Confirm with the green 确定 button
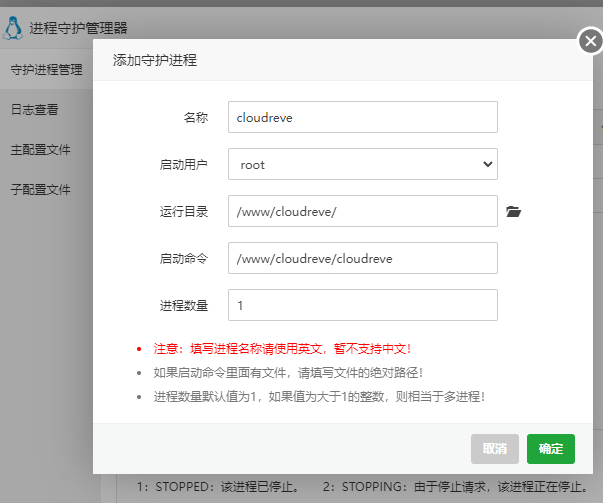Viewport: 603px width, 503px height. coord(550,449)
